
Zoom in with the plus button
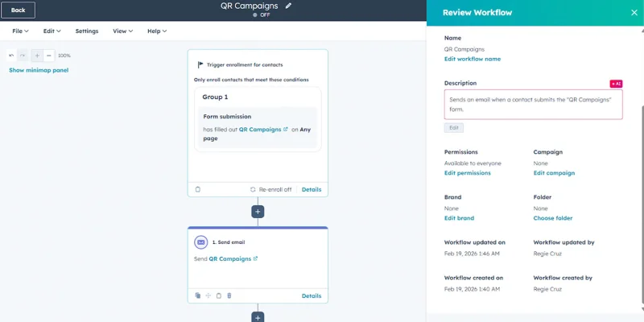click(x=37, y=56)
